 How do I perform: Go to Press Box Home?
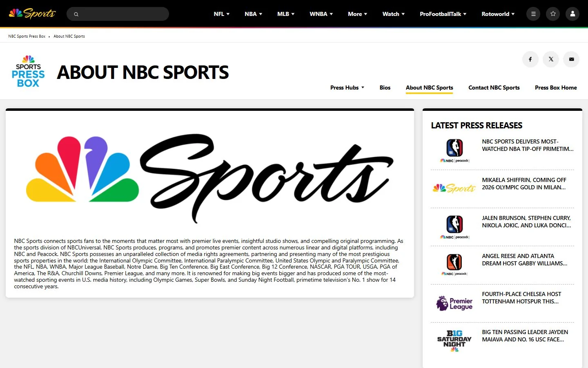(x=556, y=88)
